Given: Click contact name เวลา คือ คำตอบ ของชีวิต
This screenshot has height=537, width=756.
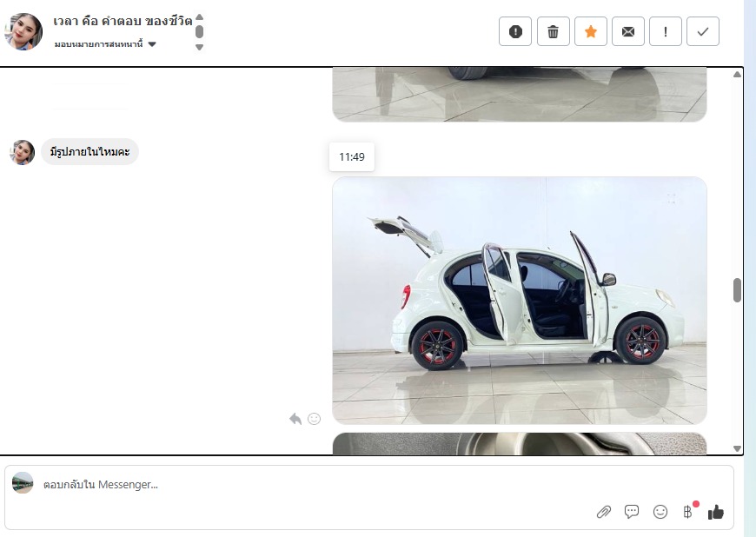Looking at the screenshot, I should point(123,21).
